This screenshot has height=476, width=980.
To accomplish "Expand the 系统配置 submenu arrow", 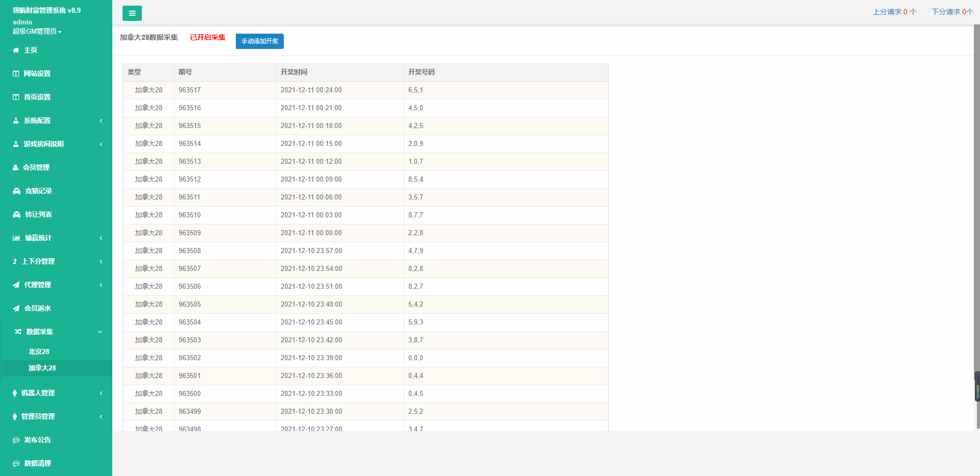I will tap(101, 120).
